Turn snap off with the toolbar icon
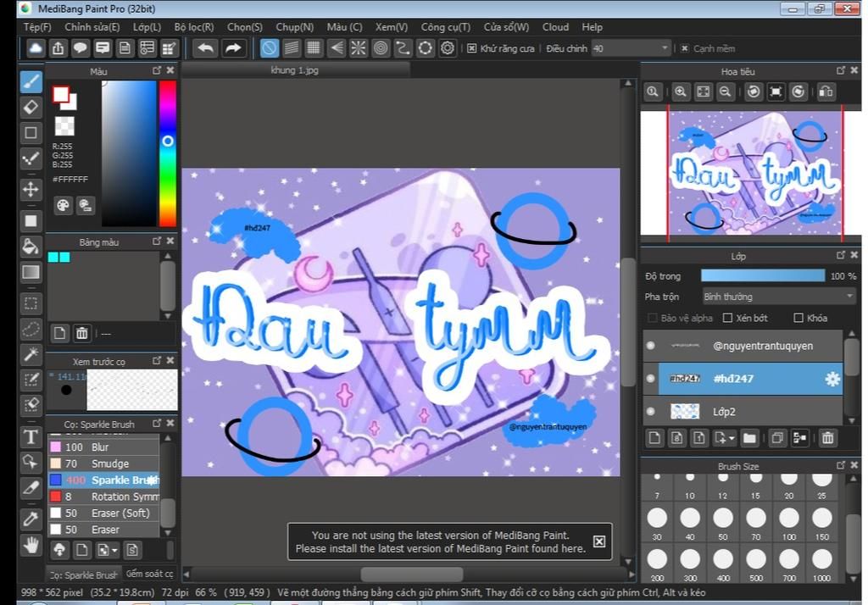 click(269, 48)
